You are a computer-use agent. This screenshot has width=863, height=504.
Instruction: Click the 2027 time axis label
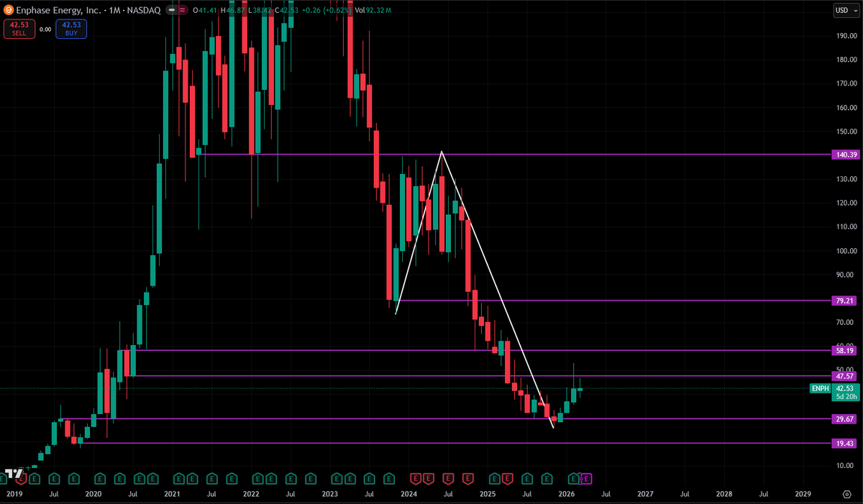(x=645, y=495)
